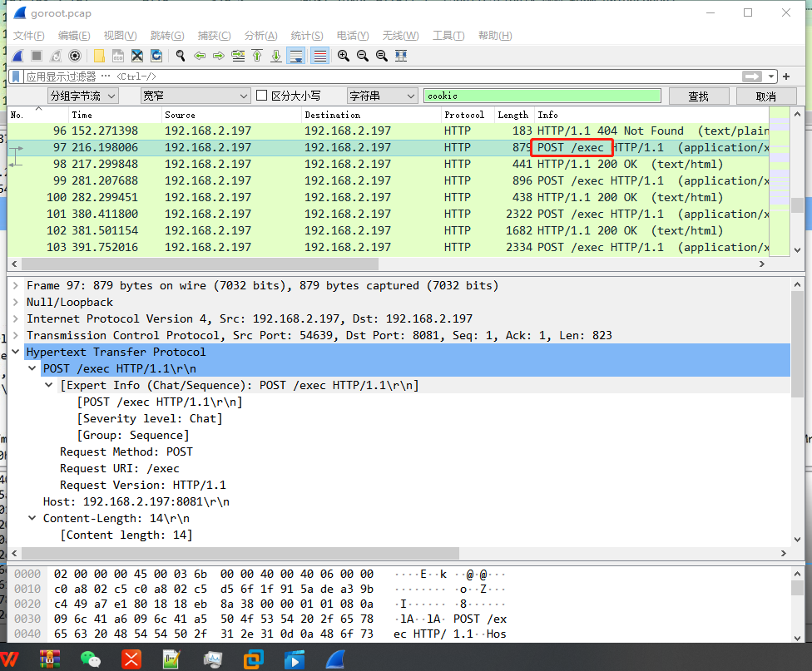Screen dimensions: 812x671
Task: Close the capture file with X icon
Action: point(137,56)
